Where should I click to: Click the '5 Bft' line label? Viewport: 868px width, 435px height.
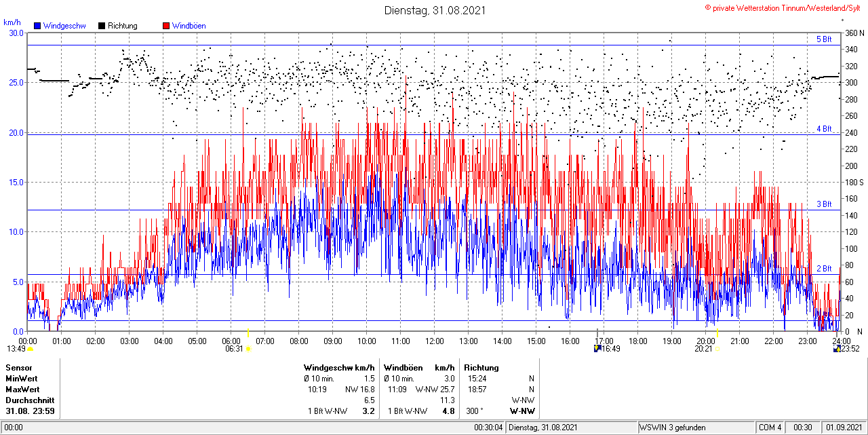824,39
